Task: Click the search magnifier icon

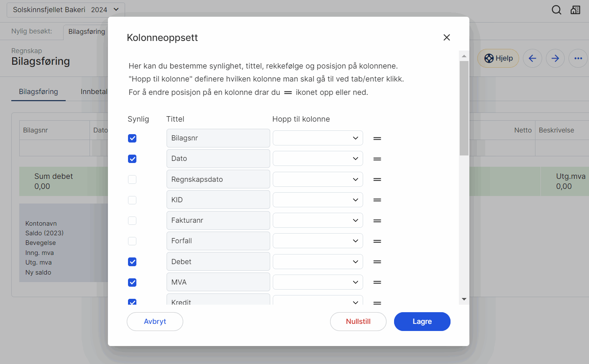Action: pyautogui.click(x=556, y=10)
